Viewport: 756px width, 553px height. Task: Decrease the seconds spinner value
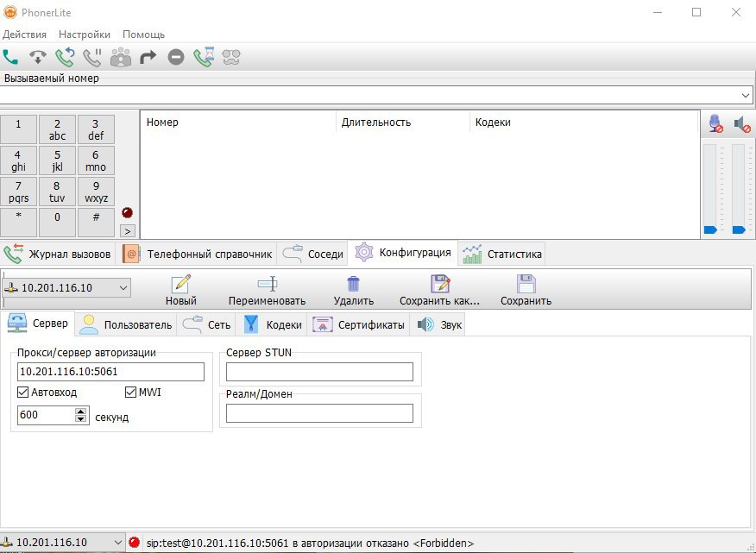pos(81,418)
